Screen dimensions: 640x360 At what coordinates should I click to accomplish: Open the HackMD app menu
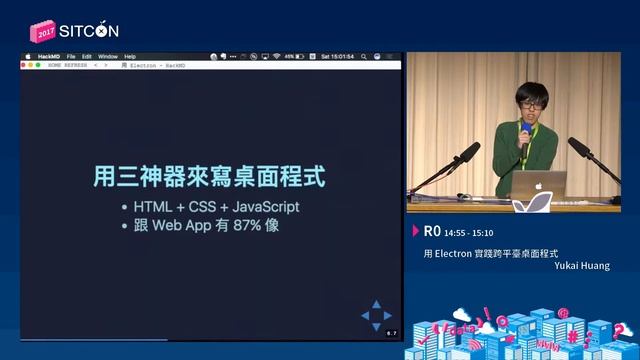(49, 56)
